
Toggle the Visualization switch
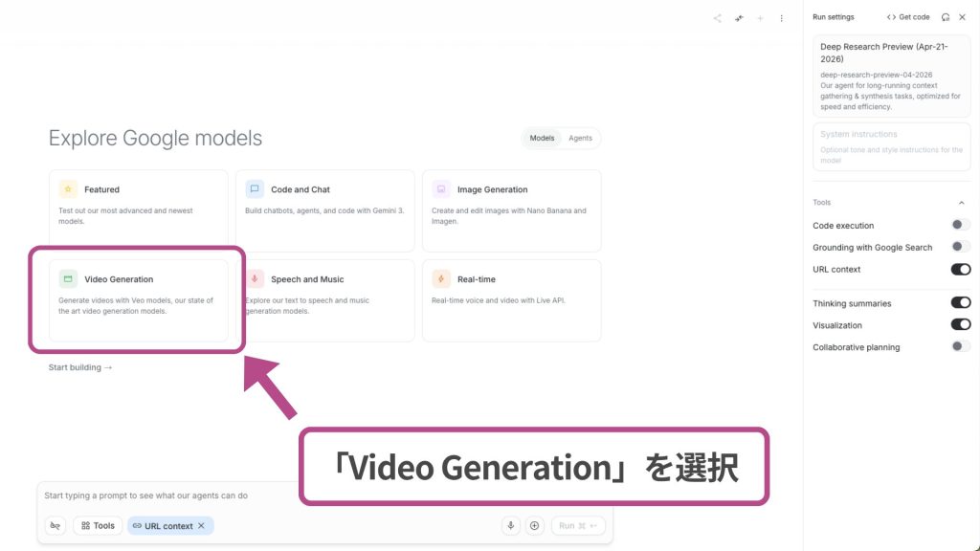pos(961,325)
